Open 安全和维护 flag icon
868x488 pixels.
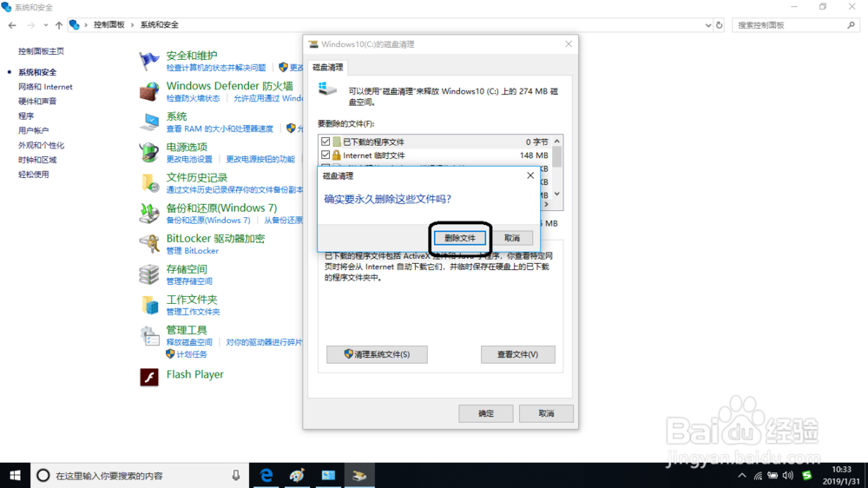tap(149, 61)
